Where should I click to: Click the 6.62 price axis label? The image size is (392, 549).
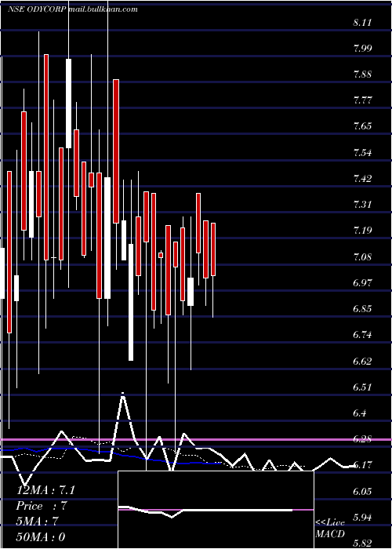coord(362,362)
